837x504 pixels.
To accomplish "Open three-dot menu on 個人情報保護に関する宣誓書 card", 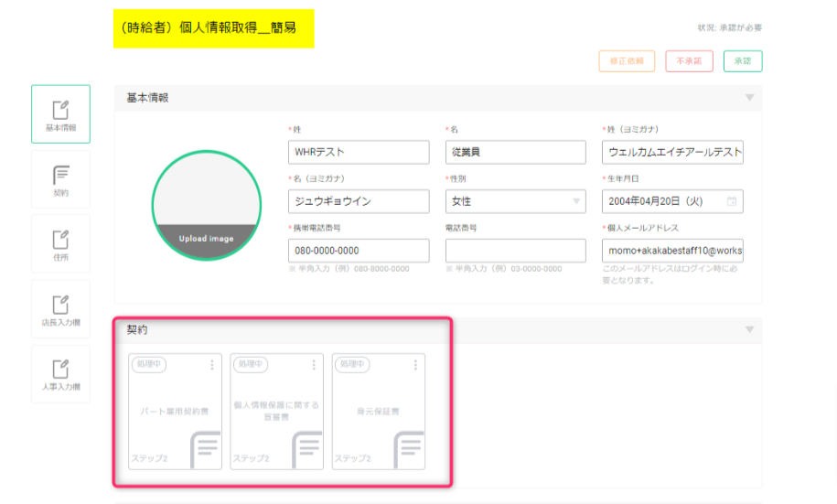I will 314,365.
